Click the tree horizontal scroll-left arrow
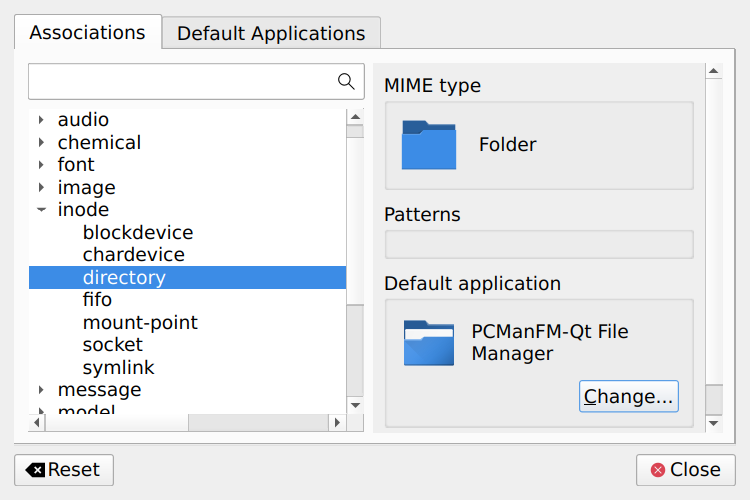Viewport: 750px width, 500px height. (x=37, y=422)
